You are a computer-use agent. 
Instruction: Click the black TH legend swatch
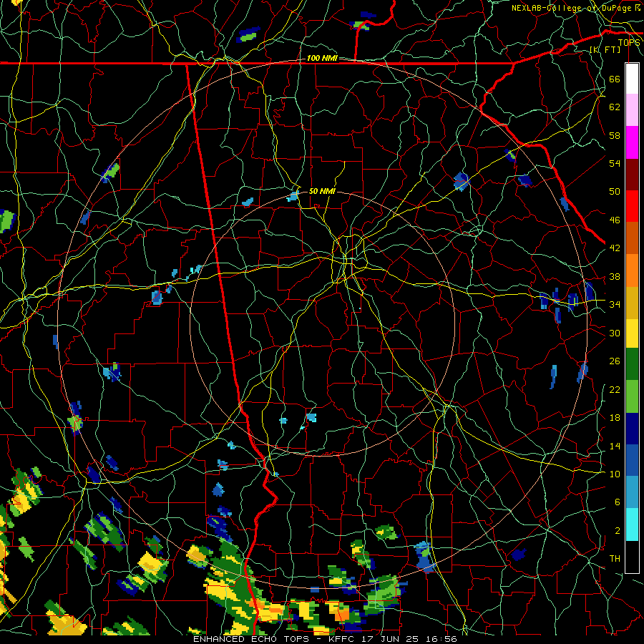(x=632, y=557)
